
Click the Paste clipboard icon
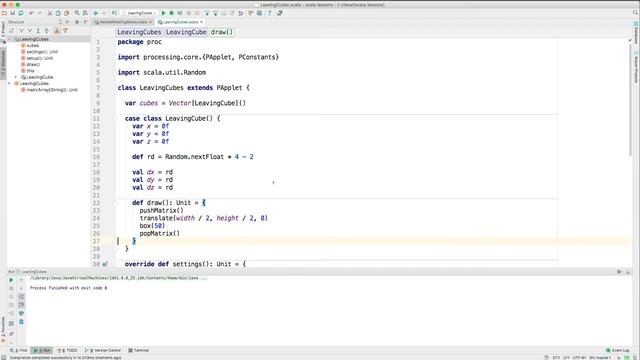67,13
